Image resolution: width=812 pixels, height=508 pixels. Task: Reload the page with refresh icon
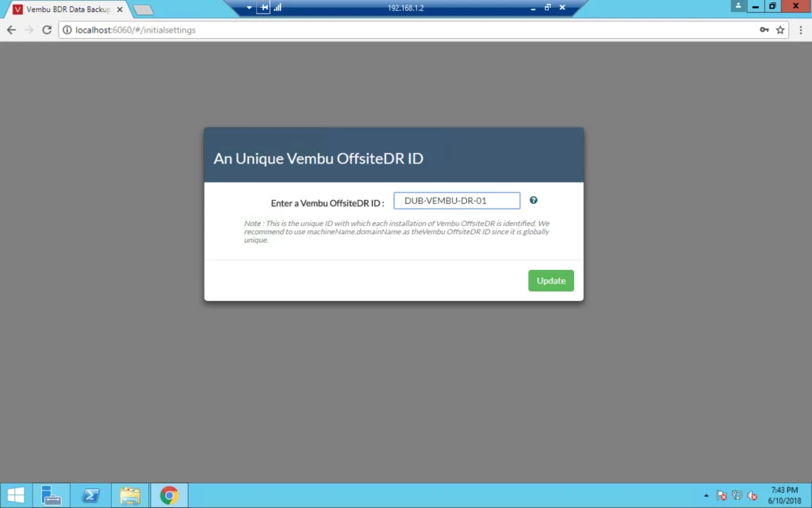(x=47, y=30)
